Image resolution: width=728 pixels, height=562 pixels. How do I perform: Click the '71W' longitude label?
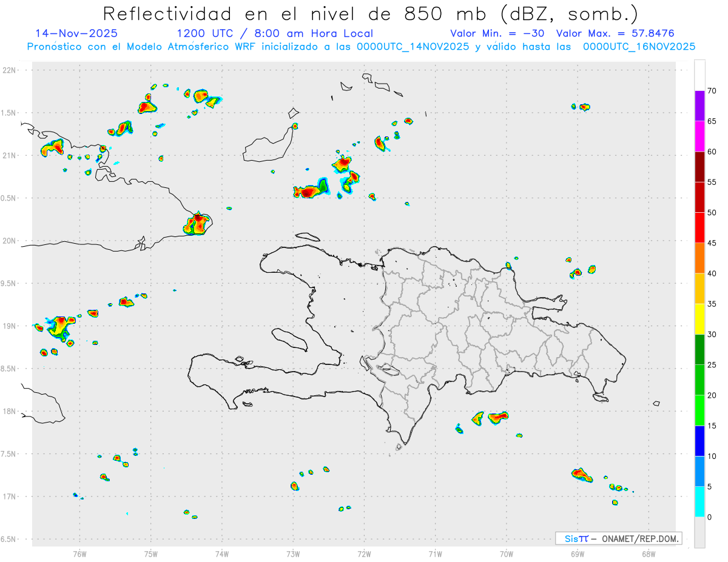(435, 554)
